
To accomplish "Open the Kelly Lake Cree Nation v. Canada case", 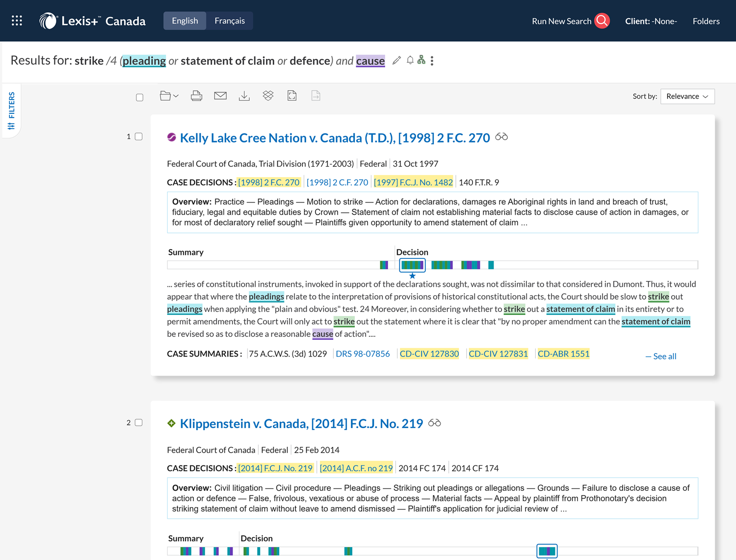I will [x=335, y=138].
